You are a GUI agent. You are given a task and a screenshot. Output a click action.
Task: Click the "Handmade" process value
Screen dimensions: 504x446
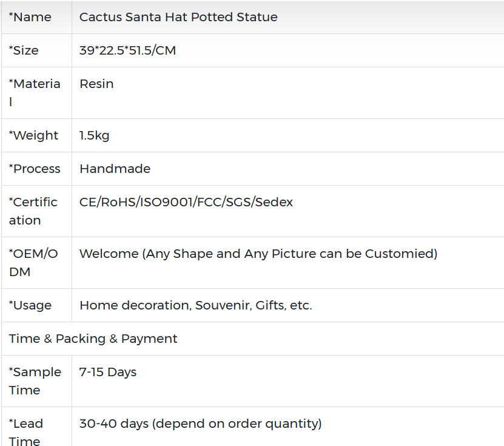coord(115,169)
